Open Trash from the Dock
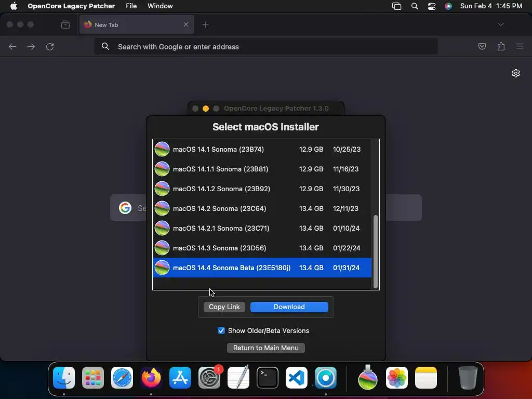 tap(468, 378)
